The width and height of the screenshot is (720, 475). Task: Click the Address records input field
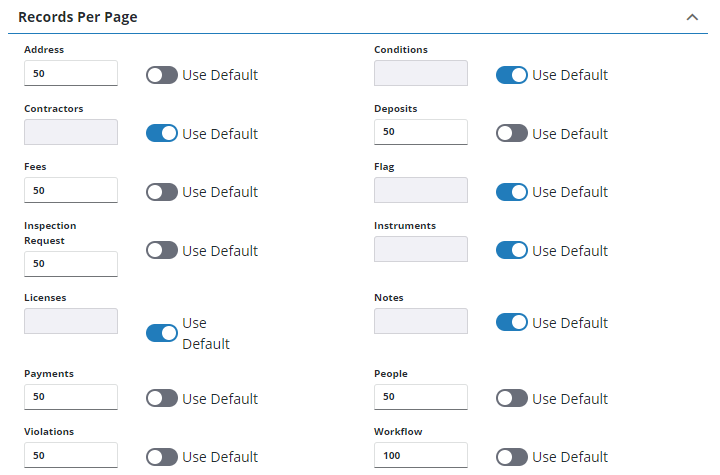click(71, 74)
